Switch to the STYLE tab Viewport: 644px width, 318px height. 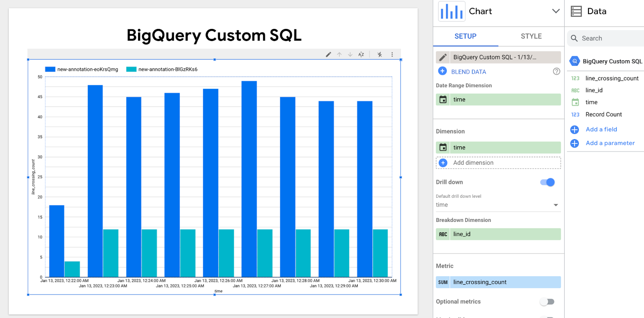click(531, 36)
